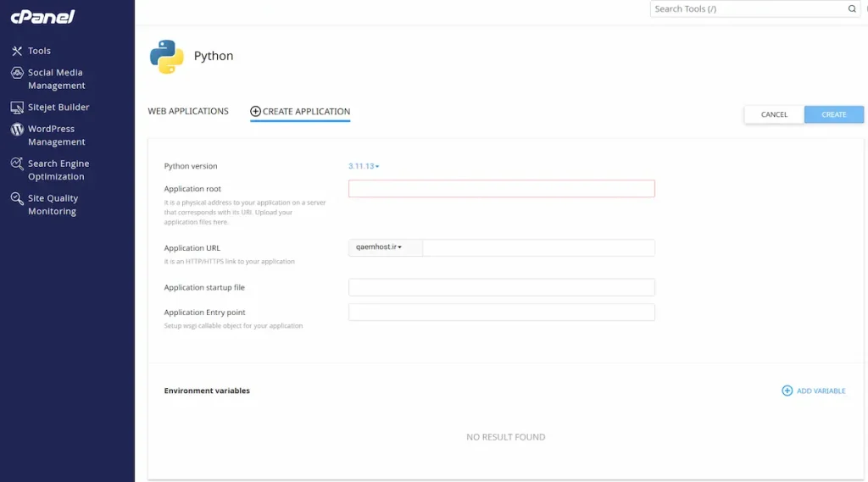Focus the Application Entry point field
The width and height of the screenshot is (868, 482).
coord(502,312)
